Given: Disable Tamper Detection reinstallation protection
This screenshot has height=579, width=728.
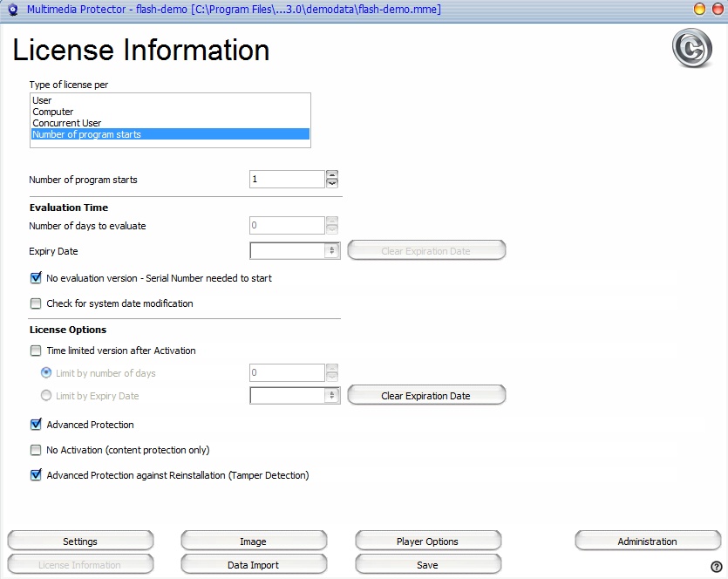Looking at the screenshot, I should pos(36,475).
